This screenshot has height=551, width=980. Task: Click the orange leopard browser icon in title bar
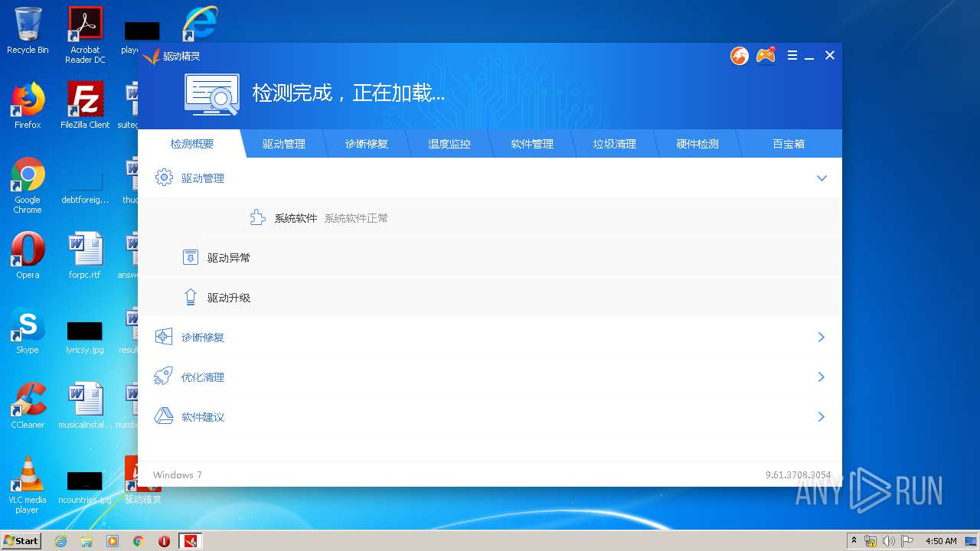(x=739, y=56)
